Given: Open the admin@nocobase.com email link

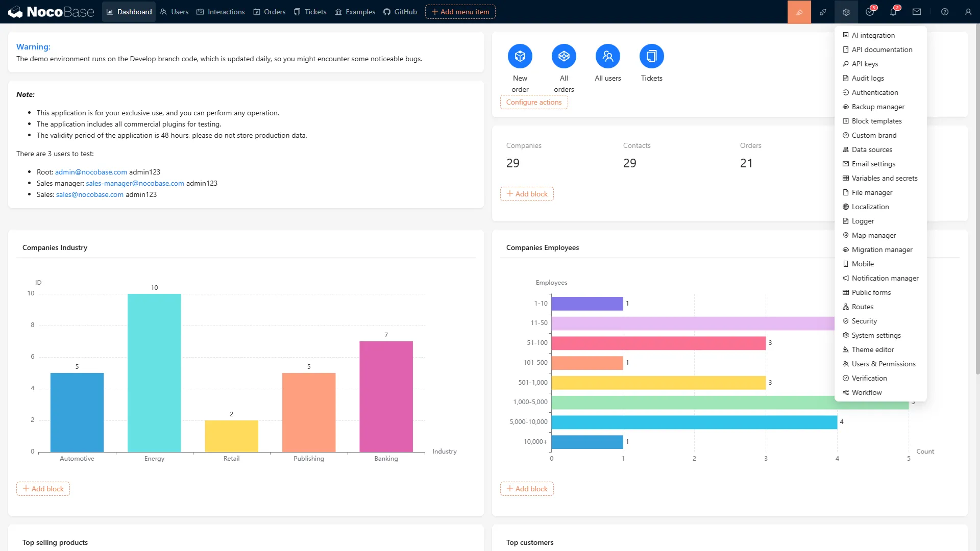Looking at the screenshot, I should pos(91,172).
